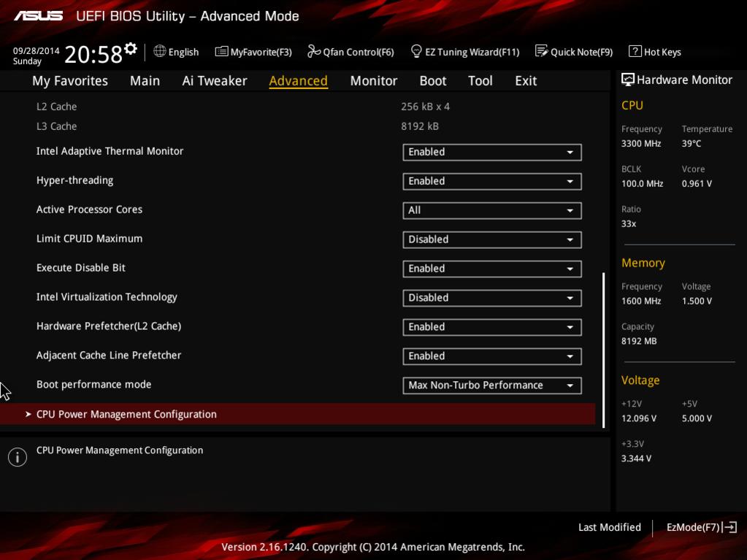747x560 pixels.
Task: Click the Intel Virtualization Technology label
Action: click(107, 297)
